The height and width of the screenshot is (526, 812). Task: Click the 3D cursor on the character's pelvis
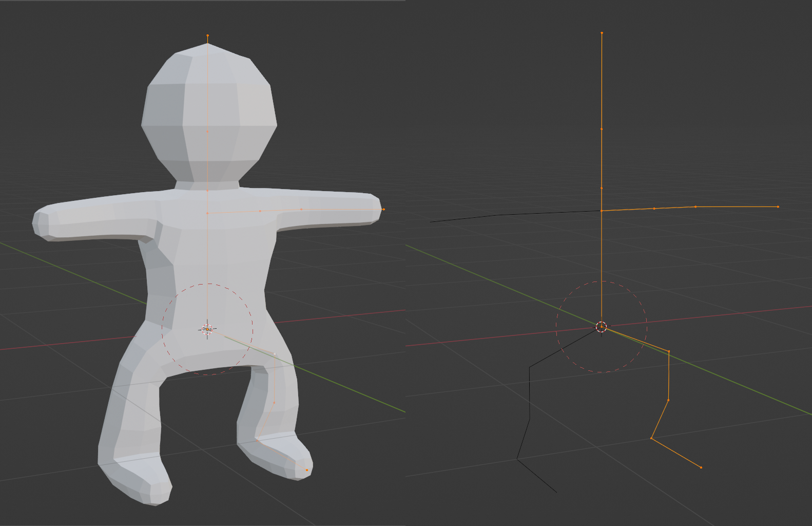207,329
